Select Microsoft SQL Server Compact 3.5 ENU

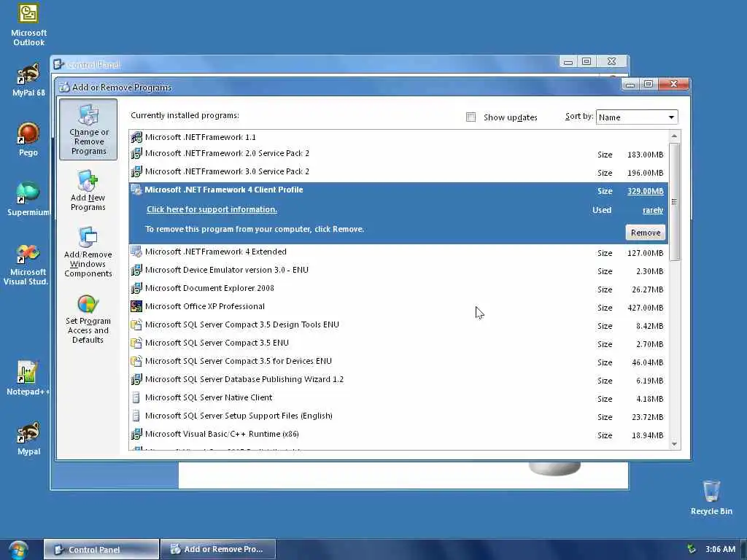point(398,343)
